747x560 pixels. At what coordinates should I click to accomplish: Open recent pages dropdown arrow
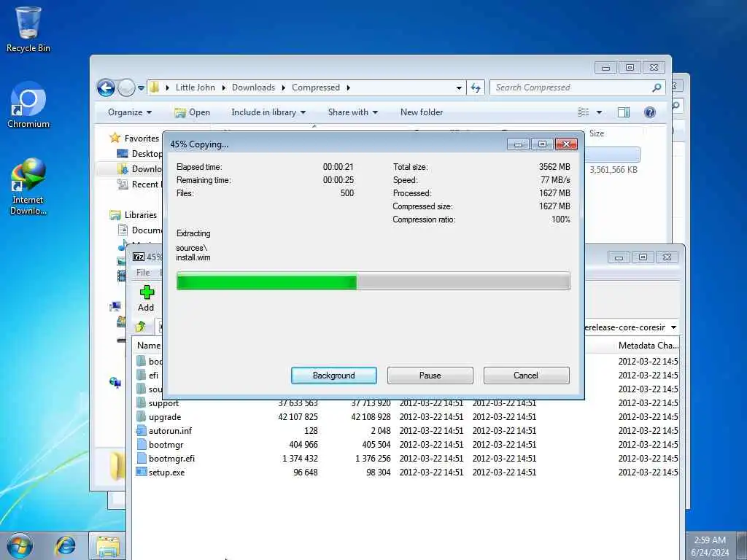(x=141, y=88)
